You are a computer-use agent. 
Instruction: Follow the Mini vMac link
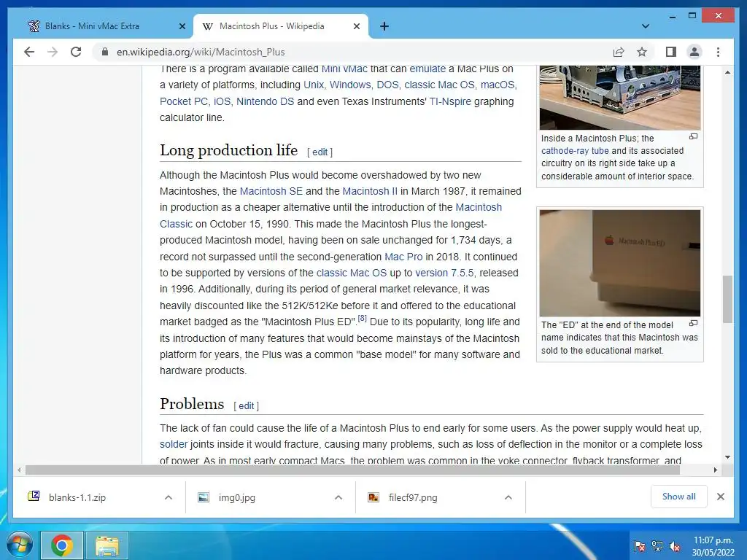(x=344, y=69)
